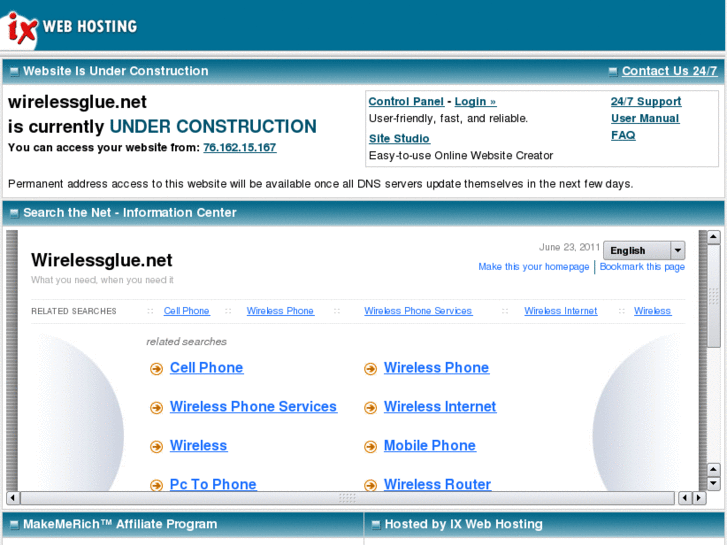The height and width of the screenshot is (545, 727).
Task: Click the horizontal scrollbar thumb
Action: point(347,498)
